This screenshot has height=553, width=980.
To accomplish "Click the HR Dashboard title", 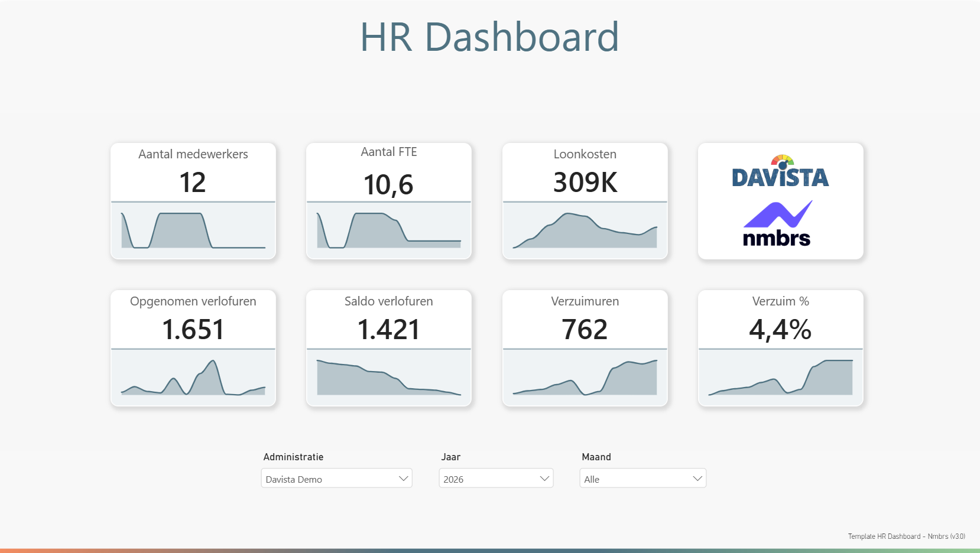I will pos(490,37).
